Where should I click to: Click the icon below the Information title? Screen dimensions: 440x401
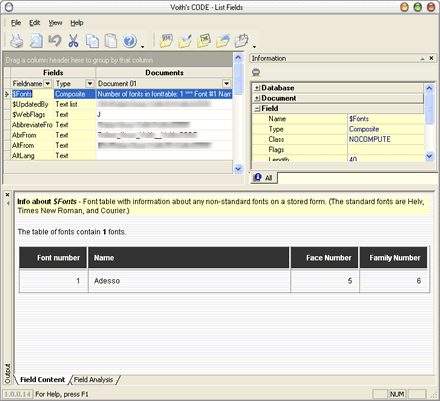pos(256,72)
